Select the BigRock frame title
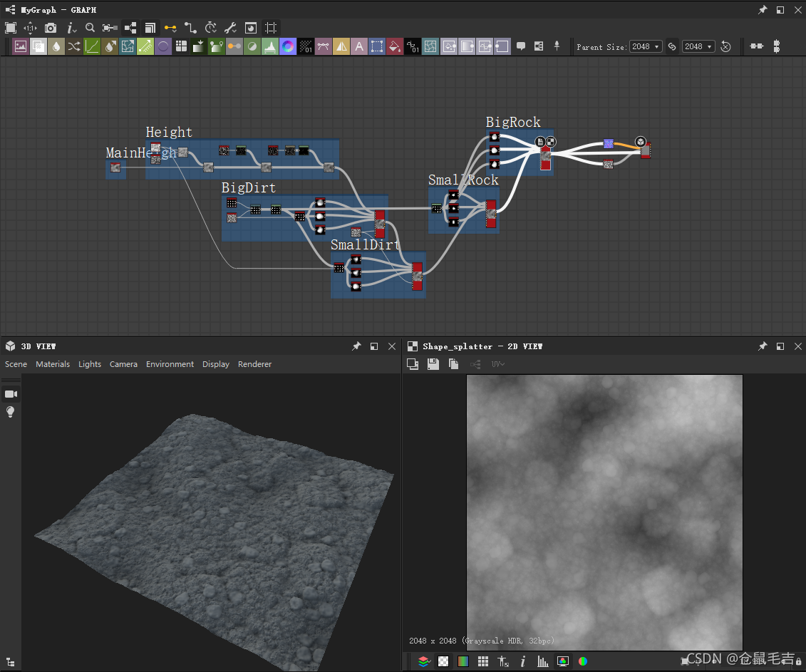This screenshot has width=806, height=672. [x=513, y=122]
